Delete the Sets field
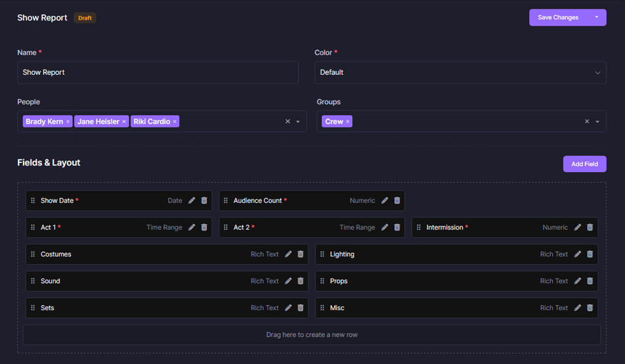The image size is (625, 364). pos(300,308)
